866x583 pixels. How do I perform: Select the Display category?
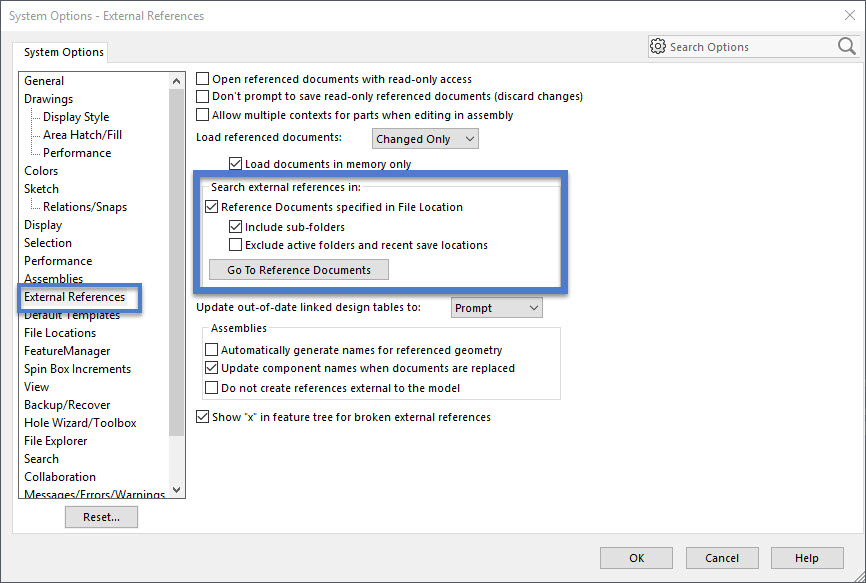coord(43,225)
